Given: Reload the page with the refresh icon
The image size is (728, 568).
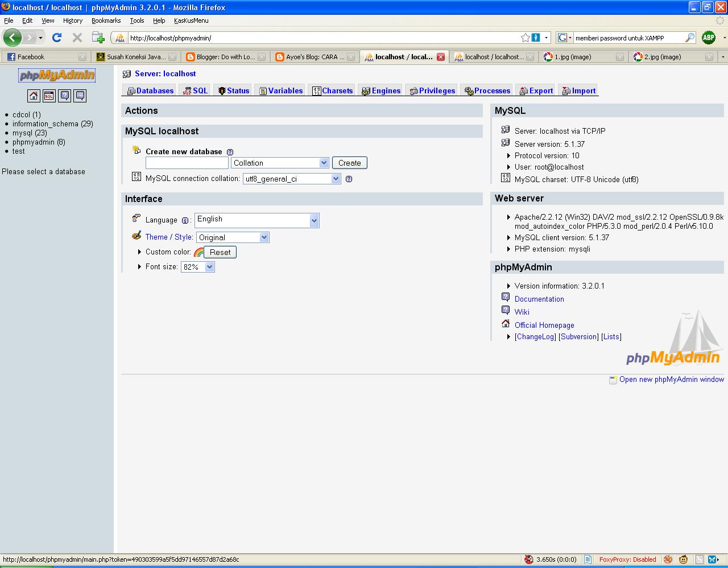Looking at the screenshot, I should pyautogui.click(x=56, y=38).
